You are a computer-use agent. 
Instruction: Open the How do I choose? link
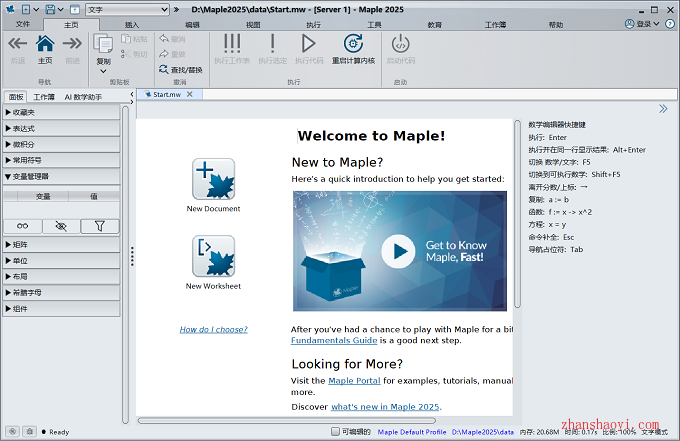click(214, 330)
